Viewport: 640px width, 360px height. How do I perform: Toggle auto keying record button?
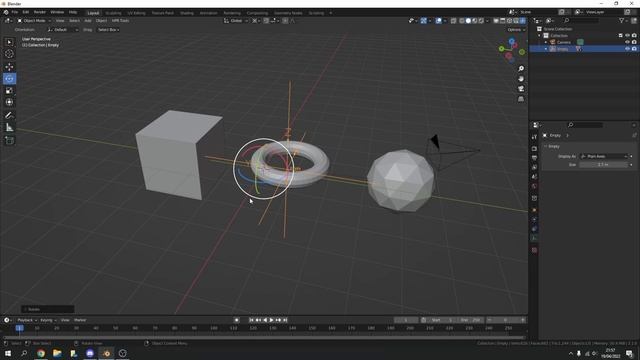[237, 320]
